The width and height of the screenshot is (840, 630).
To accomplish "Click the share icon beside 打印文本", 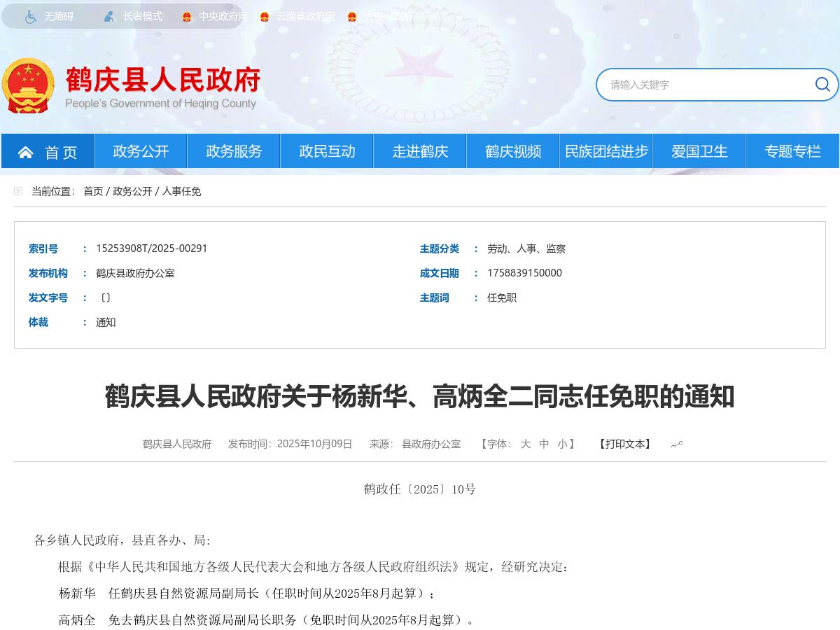I will click(676, 443).
